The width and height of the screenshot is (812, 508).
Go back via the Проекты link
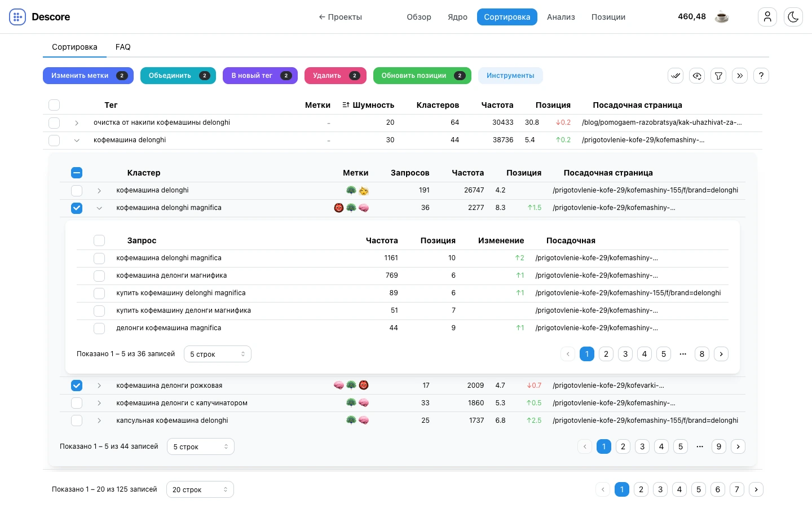tap(341, 17)
